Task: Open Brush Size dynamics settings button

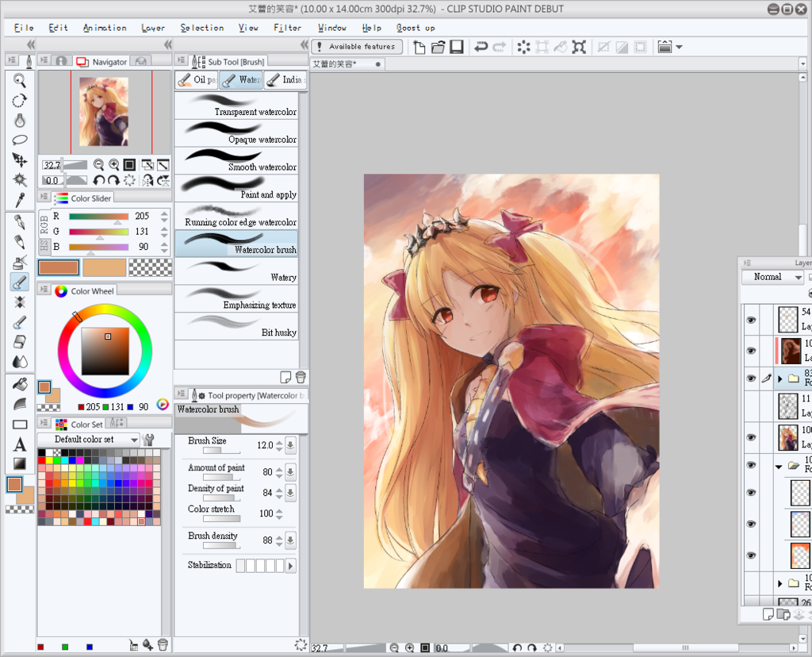Action: click(290, 445)
